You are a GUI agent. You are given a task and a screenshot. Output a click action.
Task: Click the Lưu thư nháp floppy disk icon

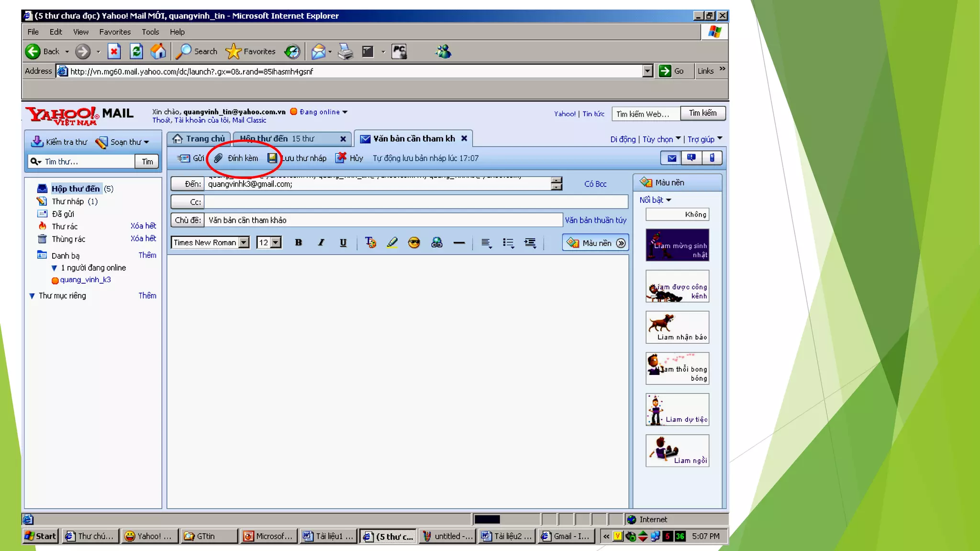coord(272,158)
